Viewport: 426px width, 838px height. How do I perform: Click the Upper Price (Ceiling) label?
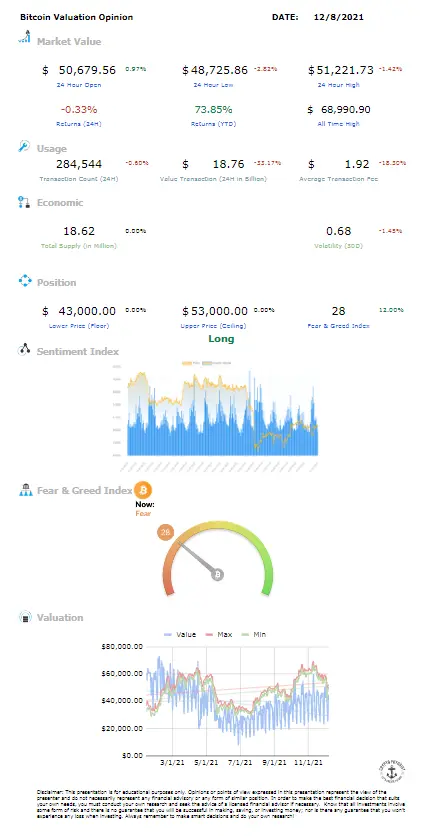coord(212,325)
